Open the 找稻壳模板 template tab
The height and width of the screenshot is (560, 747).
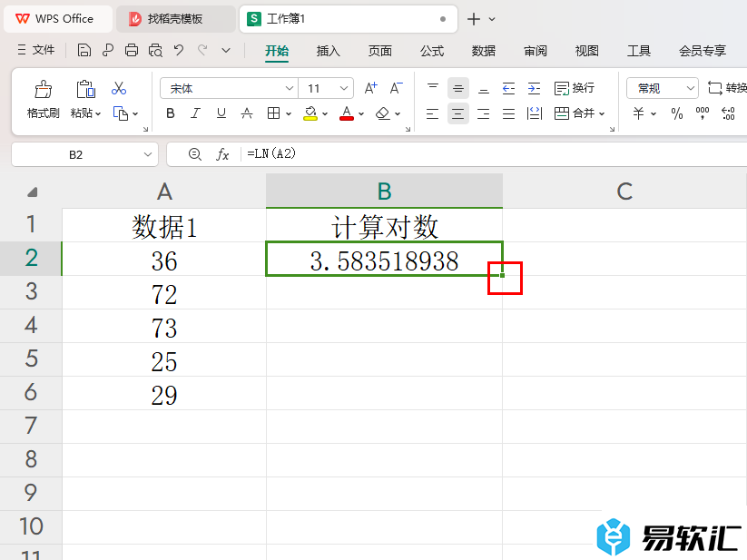(175, 19)
